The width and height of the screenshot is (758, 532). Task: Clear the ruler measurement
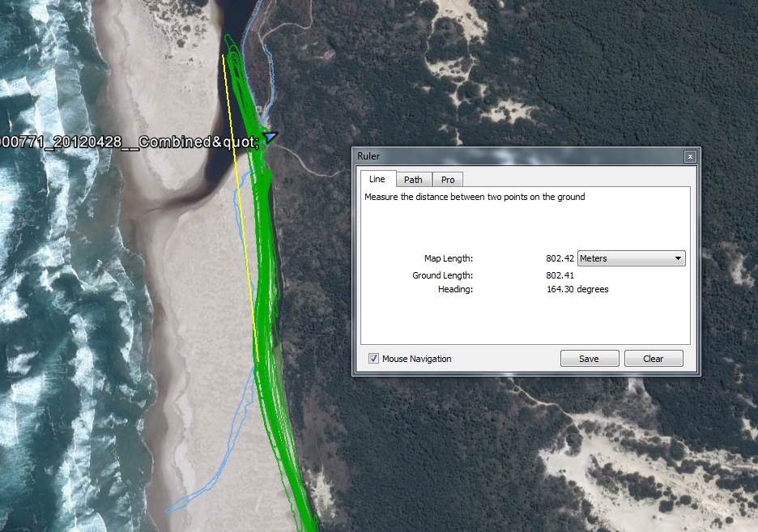[x=654, y=359]
